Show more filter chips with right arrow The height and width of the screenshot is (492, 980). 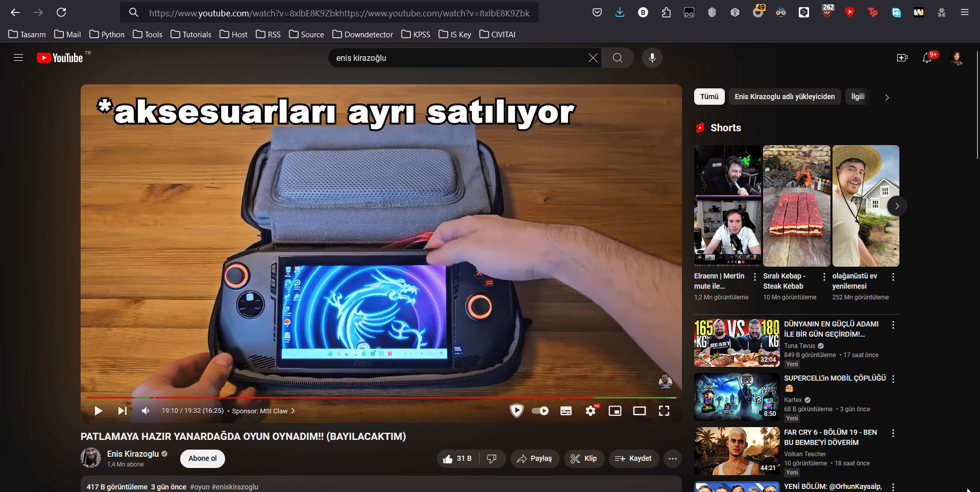point(887,97)
